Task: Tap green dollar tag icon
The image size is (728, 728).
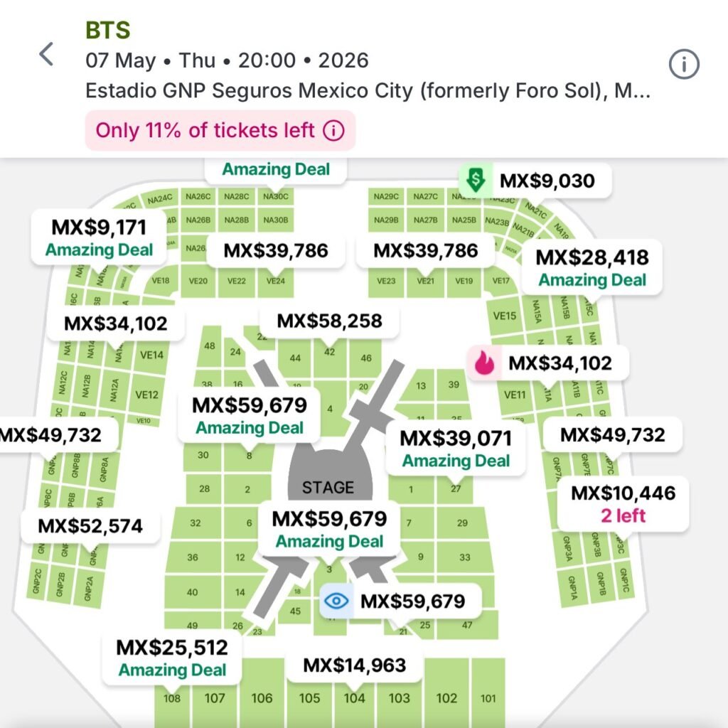Action: [x=474, y=181]
